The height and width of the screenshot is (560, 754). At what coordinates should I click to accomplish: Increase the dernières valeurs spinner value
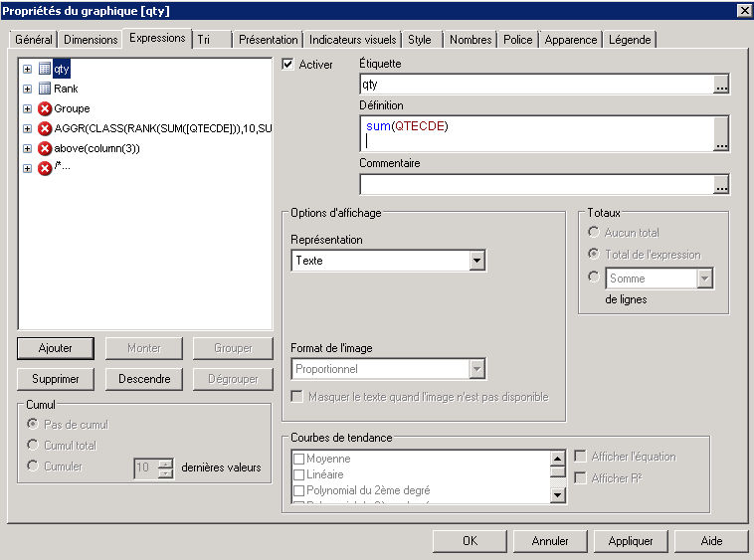[x=165, y=463]
